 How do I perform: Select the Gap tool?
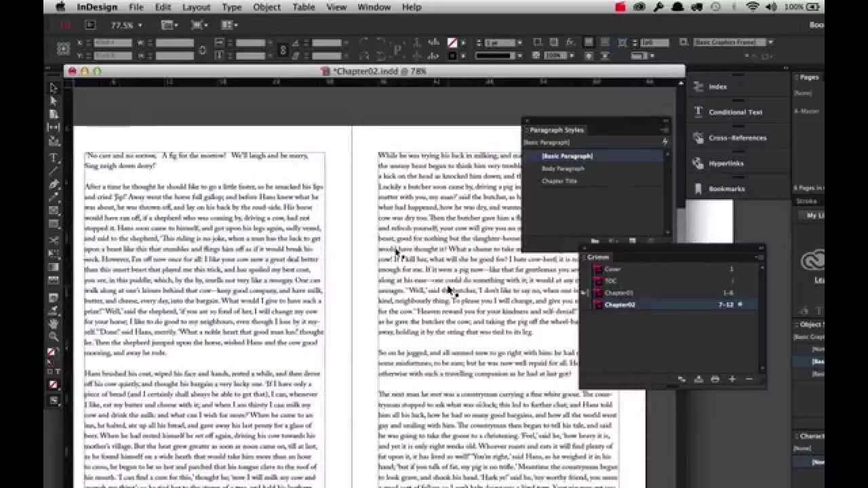pyautogui.click(x=54, y=127)
